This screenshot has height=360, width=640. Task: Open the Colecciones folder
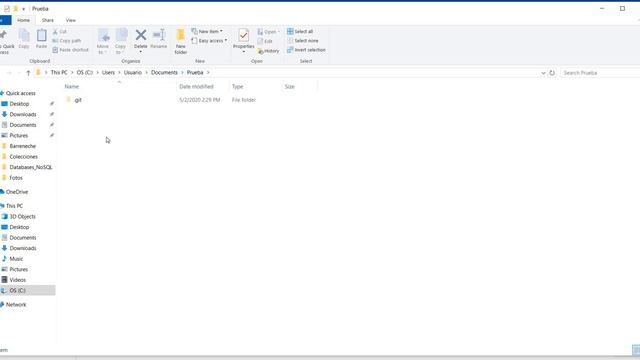click(x=23, y=157)
